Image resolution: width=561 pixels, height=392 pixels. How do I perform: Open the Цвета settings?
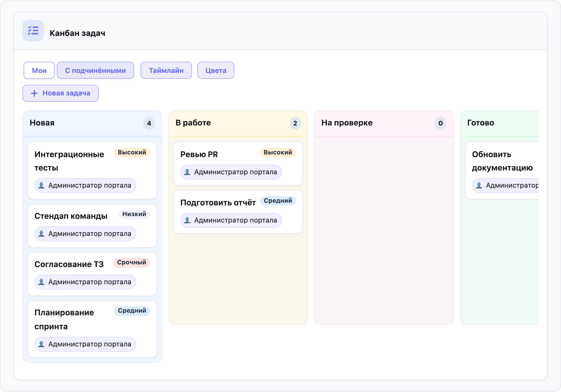click(x=216, y=71)
